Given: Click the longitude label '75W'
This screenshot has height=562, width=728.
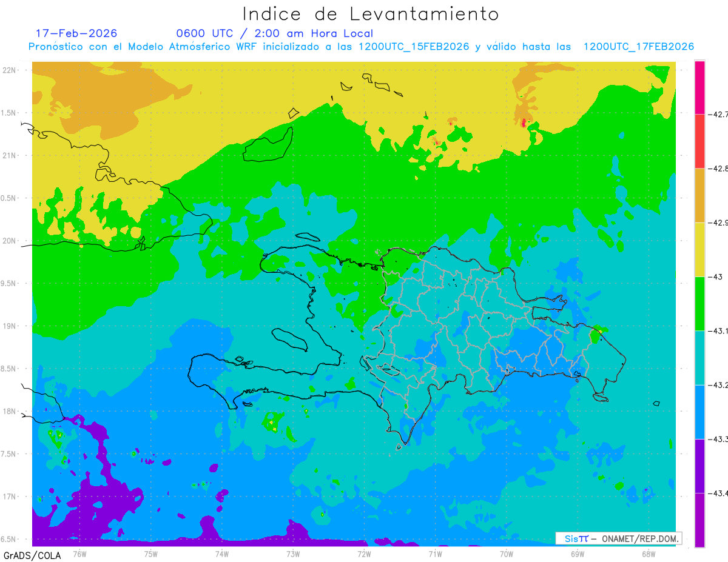Looking at the screenshot, I should 151,554.
